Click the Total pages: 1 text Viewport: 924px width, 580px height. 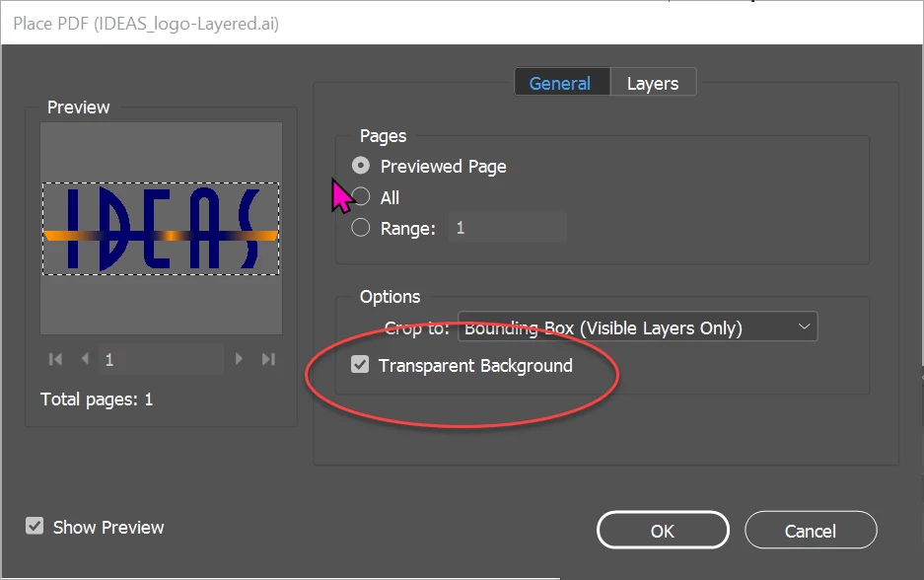[97, 399]
